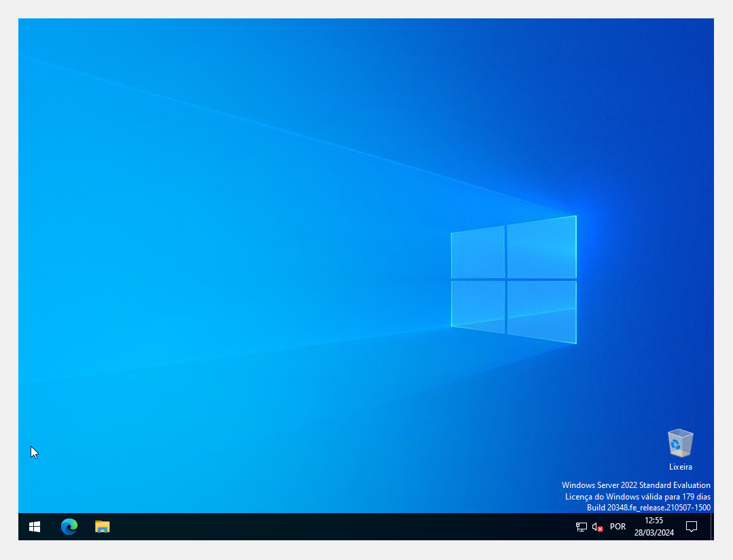Click the Show desktop strip at taskbar end

(712, 527)
